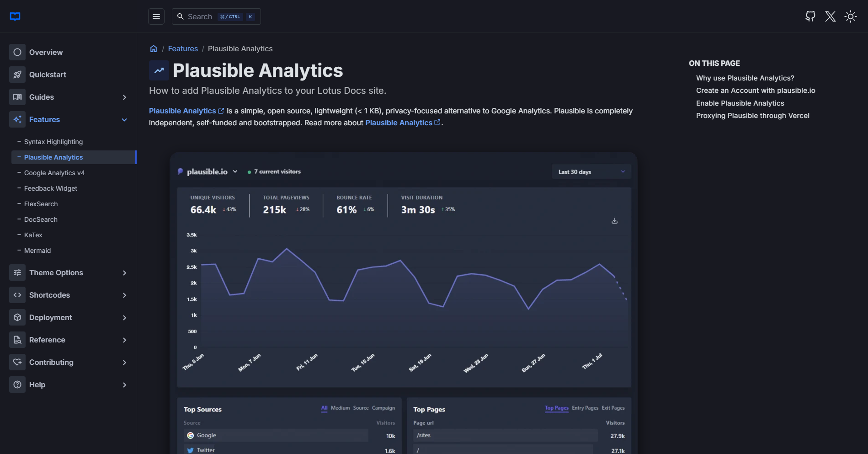This screenshot has height=454, width=868.
Task: Click the Features sparkle icon
Action: coord(17,119)
